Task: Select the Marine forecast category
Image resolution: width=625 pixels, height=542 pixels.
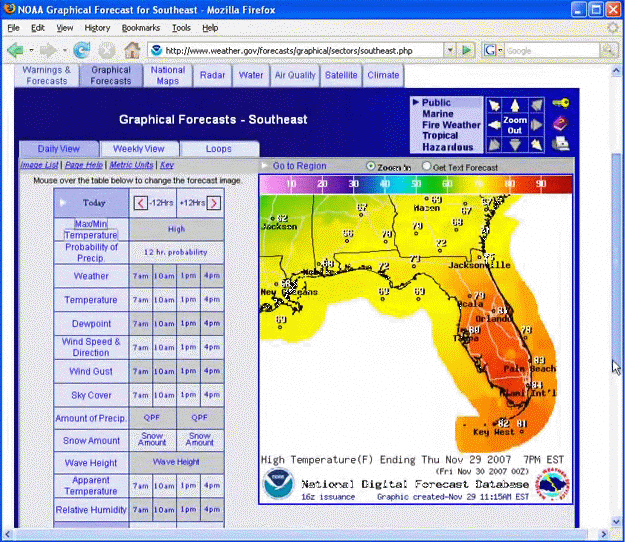Action: [x=438, y=114]
